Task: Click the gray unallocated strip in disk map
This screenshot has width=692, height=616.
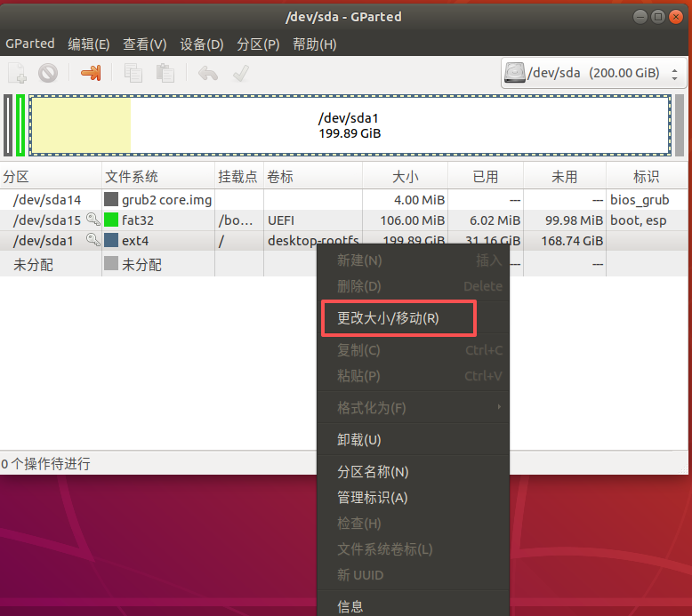Action: click(x=680, y=125)
